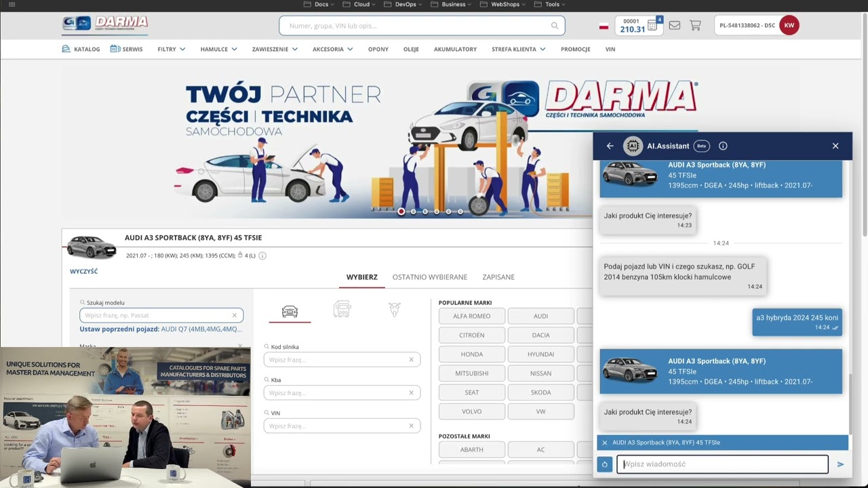
Task: Expand the Filtry dropdown
Action: [172, 49]
